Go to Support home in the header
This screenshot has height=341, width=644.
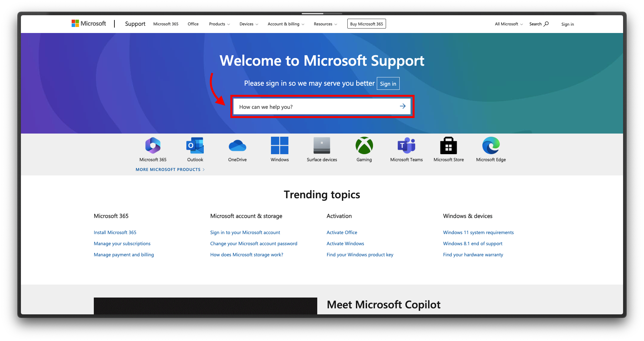[135, 24]
